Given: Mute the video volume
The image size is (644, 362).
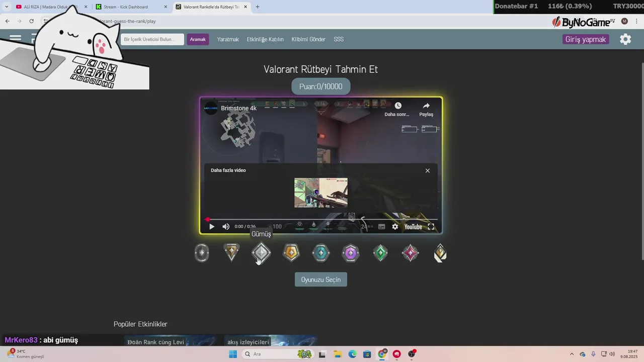Looking at the screenshot, I should 226,227.
